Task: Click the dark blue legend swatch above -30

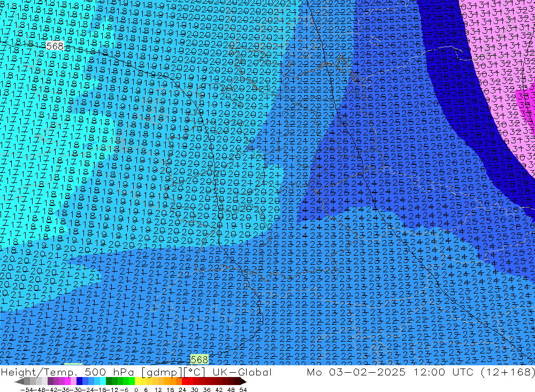Action: pos(80,381)
